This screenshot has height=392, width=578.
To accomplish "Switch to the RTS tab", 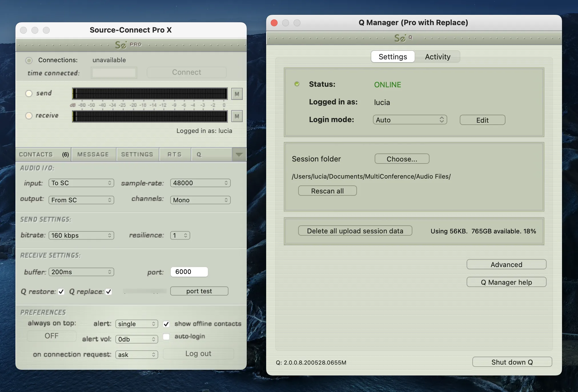I will tap(175, 154).
